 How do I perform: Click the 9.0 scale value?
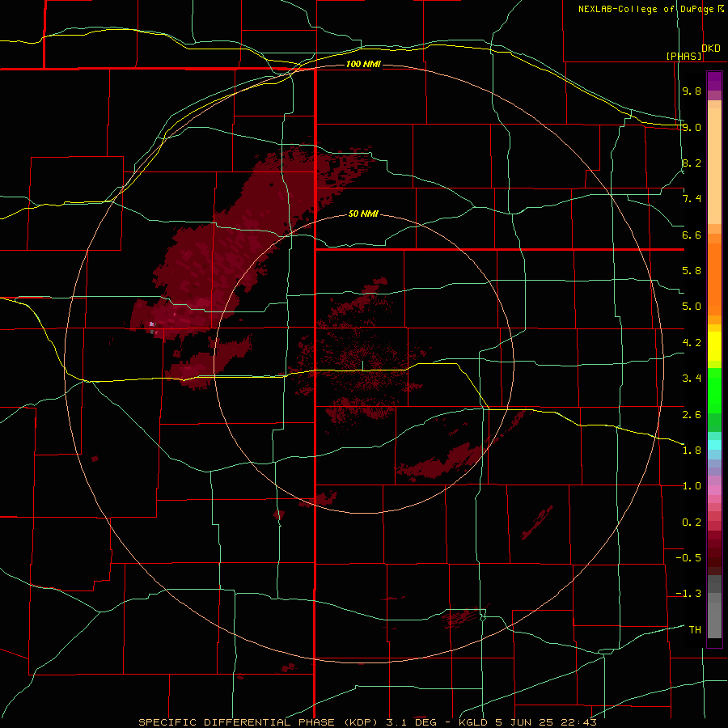click(x=692, y=127)
